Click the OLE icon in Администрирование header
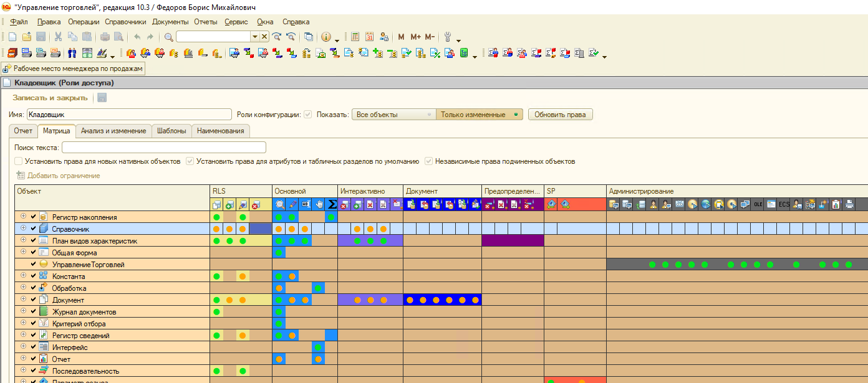Screen dimensions: 868x383 pos(758,204)
